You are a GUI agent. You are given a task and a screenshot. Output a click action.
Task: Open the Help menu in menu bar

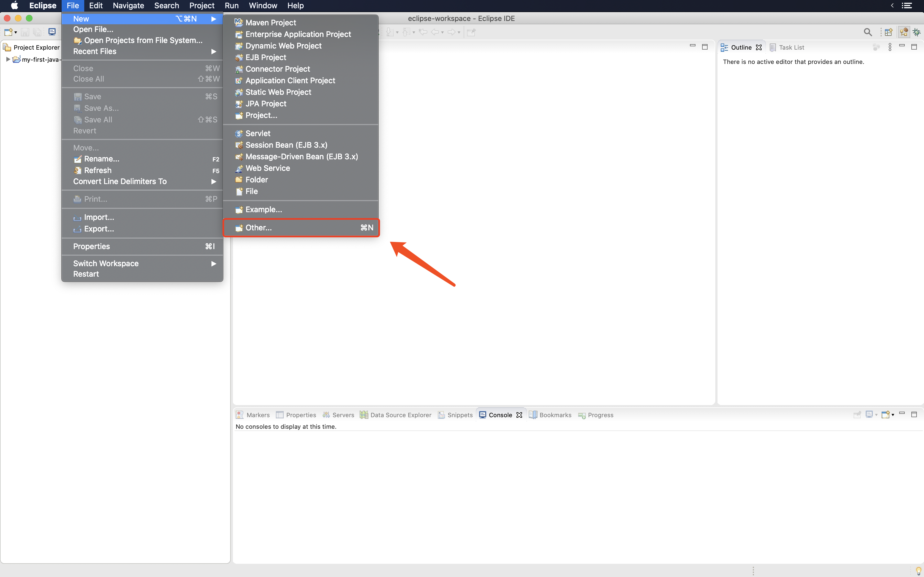coord(295,6)
